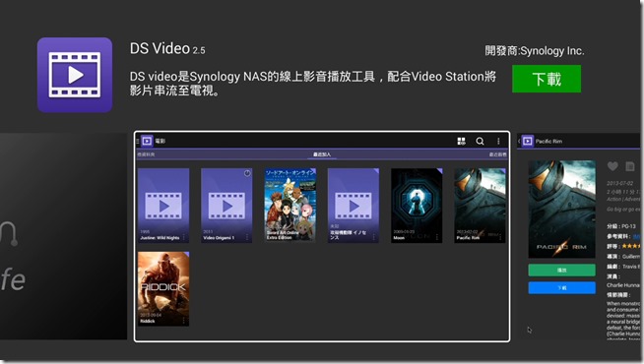
Task: Click the heart favorite icon on Pacific Rim
Action: click(x=612, y=166)
